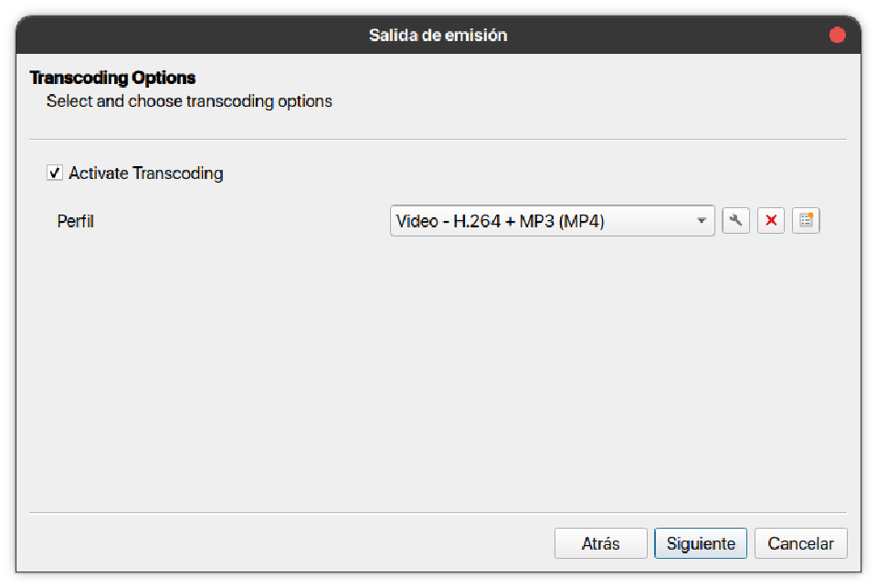Delete the current profile with red X icon
Screen dimensions: 877x588
771,220
